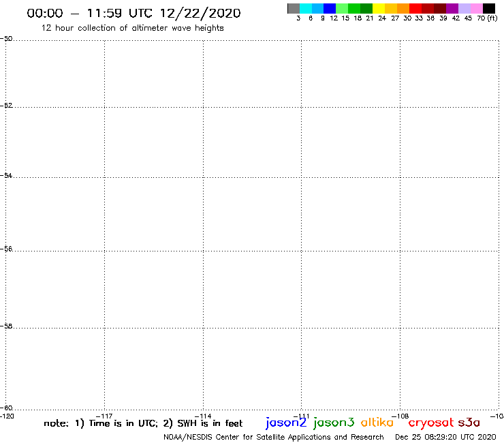
Task: Click the "39" color scale label
Action: click(443, 18)
